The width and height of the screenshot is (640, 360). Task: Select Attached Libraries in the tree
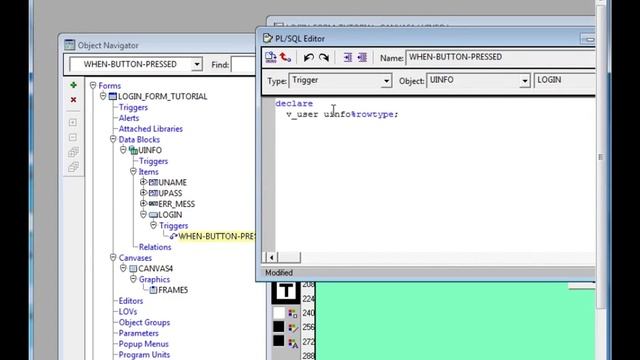click(151, 129)
